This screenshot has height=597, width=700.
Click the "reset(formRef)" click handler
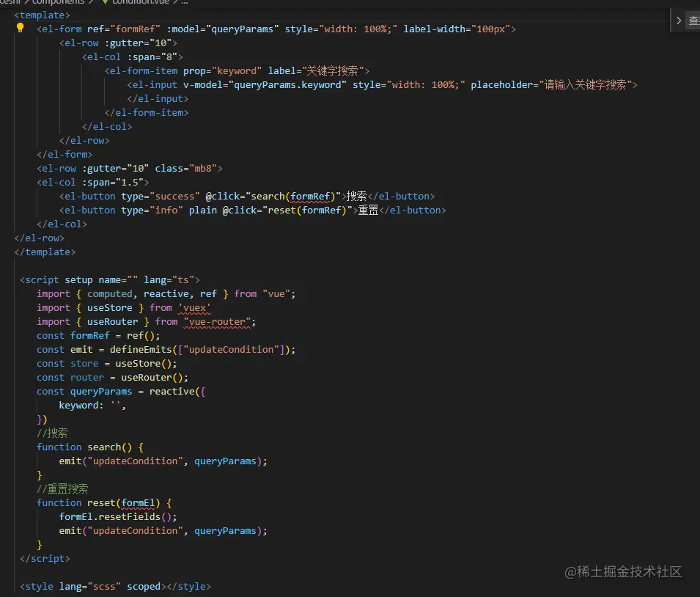tap(307, 210)
